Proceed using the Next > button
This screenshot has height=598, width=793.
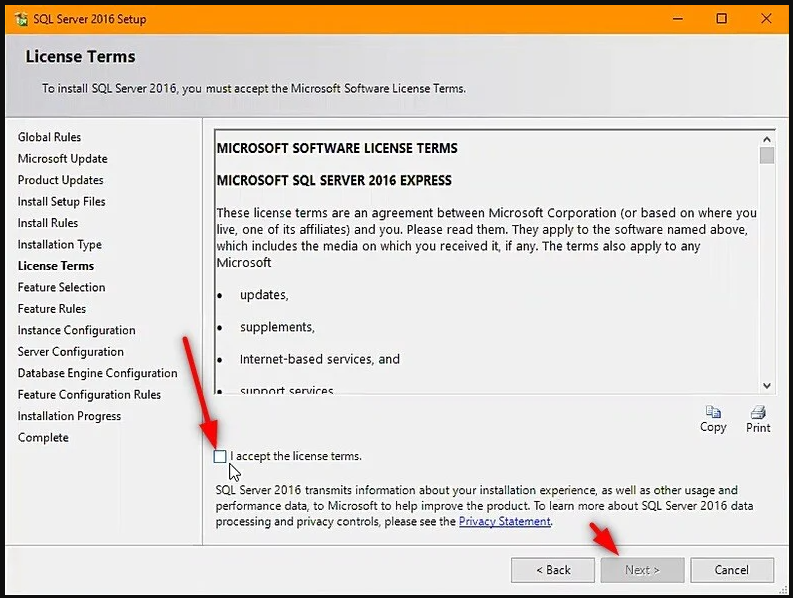click(x=642, y=570)
